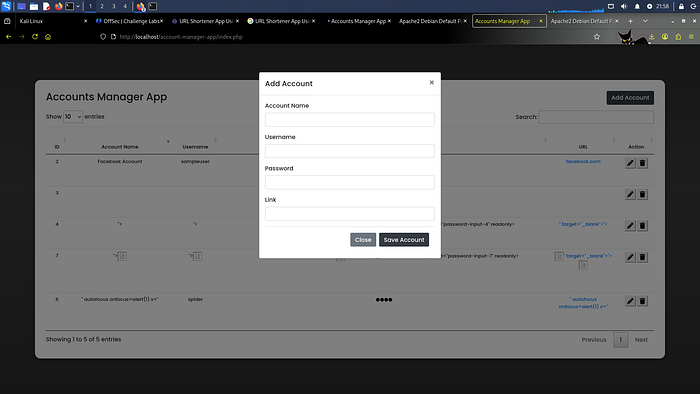Image resolution: width=700 pixels, height=394 pixels.
Task: Click the trash icon for row ID 3
Action: pos(642,195)
